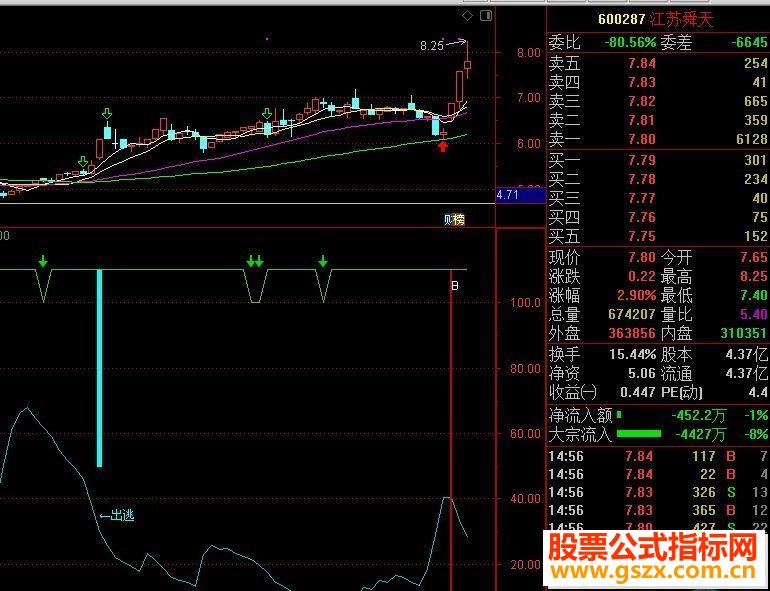Select the 卖五 price 7.84
This screenshot has width=770, height=591.
click(642, 63)
